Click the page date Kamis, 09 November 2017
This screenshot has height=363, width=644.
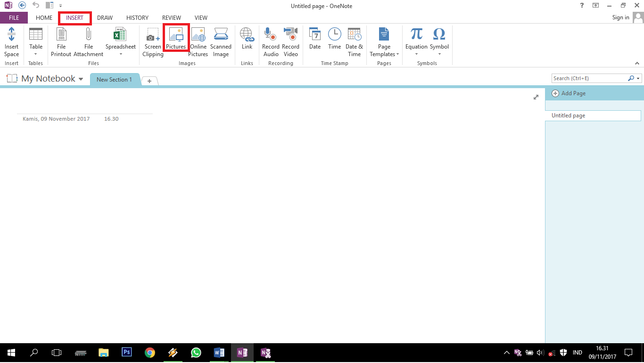pyautogui.click(x=56, y=119)
